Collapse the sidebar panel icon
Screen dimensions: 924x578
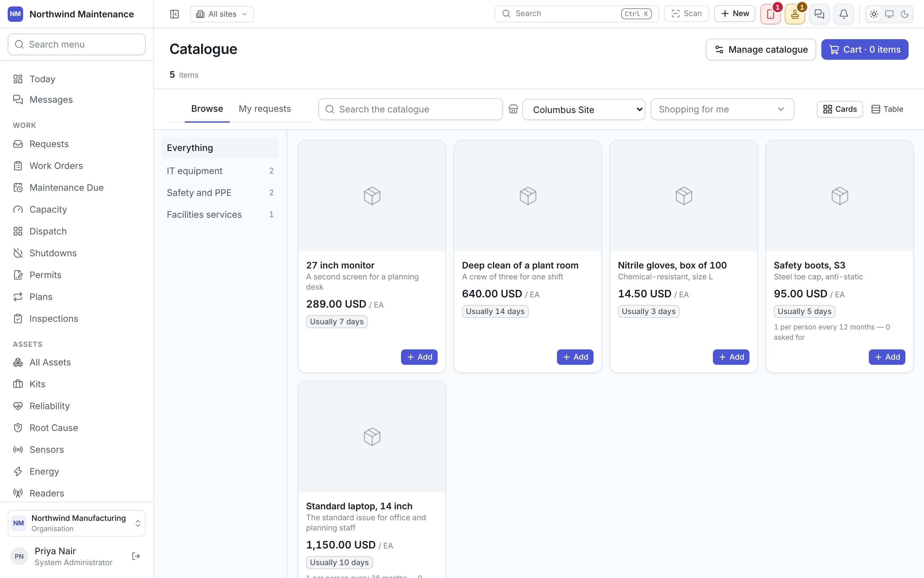(175, 14)
